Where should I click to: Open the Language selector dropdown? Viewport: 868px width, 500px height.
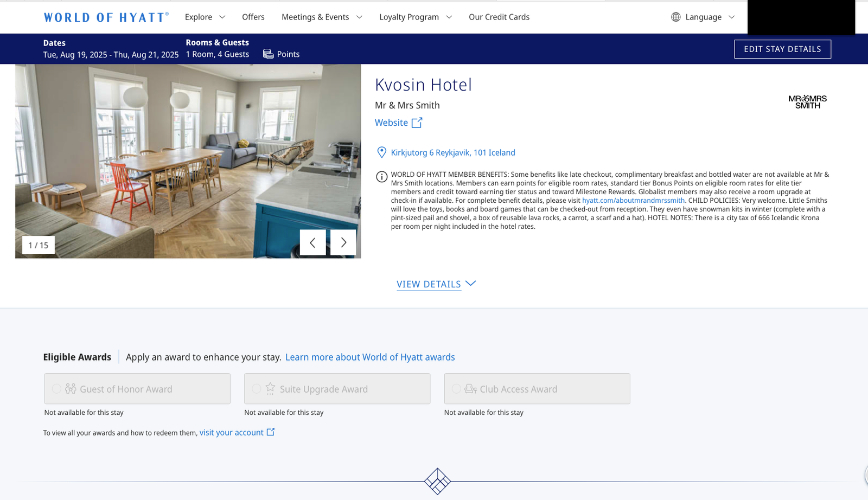point(703,17)
